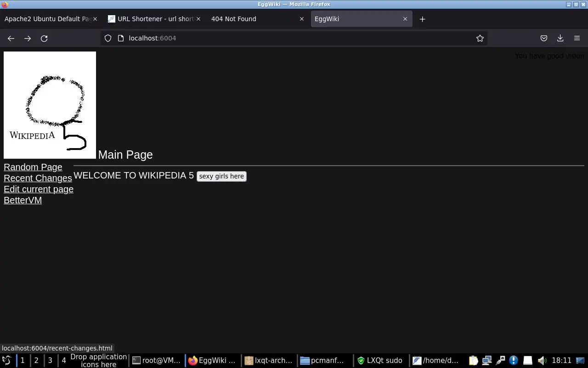The height and width of the screenshot is (368, 588).
Task: Open the lxqt-archiver taskbar item
Action: click(268, 360)
